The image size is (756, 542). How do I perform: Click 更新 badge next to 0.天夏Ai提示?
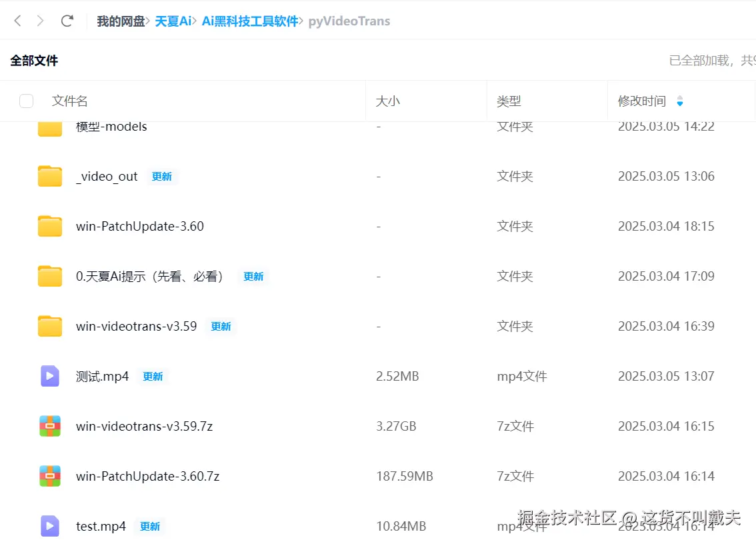(x=253, y=276)
